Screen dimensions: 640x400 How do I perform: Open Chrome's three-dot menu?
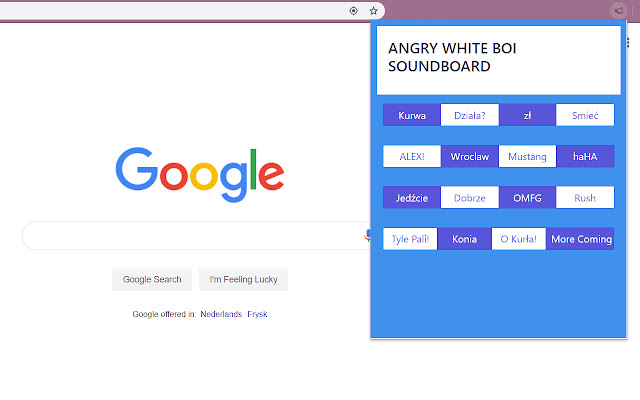628,42
